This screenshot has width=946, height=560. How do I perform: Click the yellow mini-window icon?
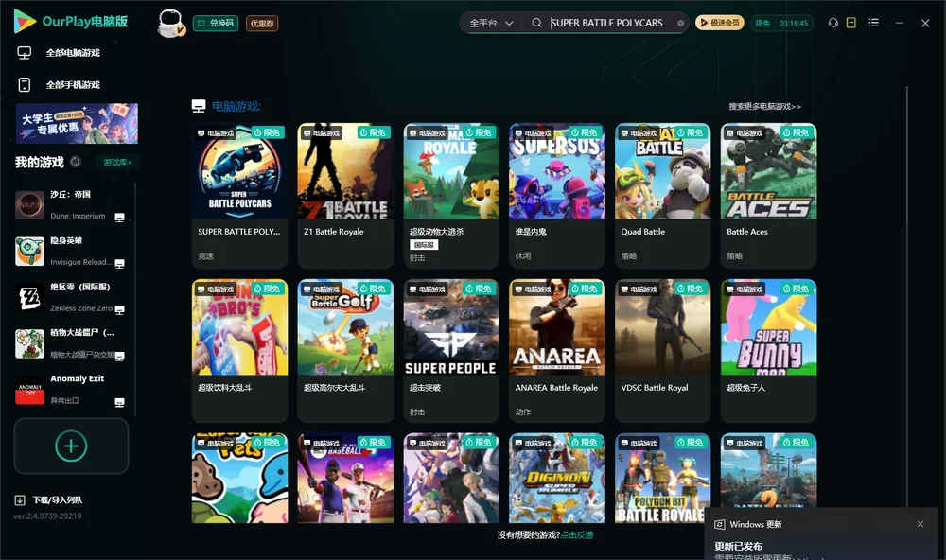851,23
